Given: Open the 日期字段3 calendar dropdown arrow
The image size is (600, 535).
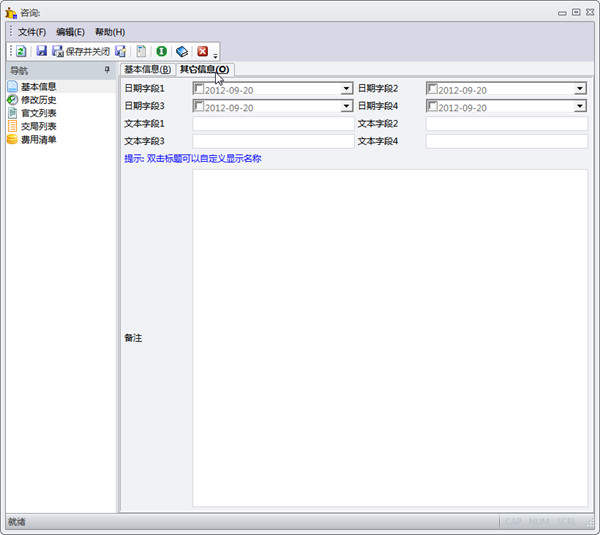Looking at the screenshot, I should [x=346, y=106].
